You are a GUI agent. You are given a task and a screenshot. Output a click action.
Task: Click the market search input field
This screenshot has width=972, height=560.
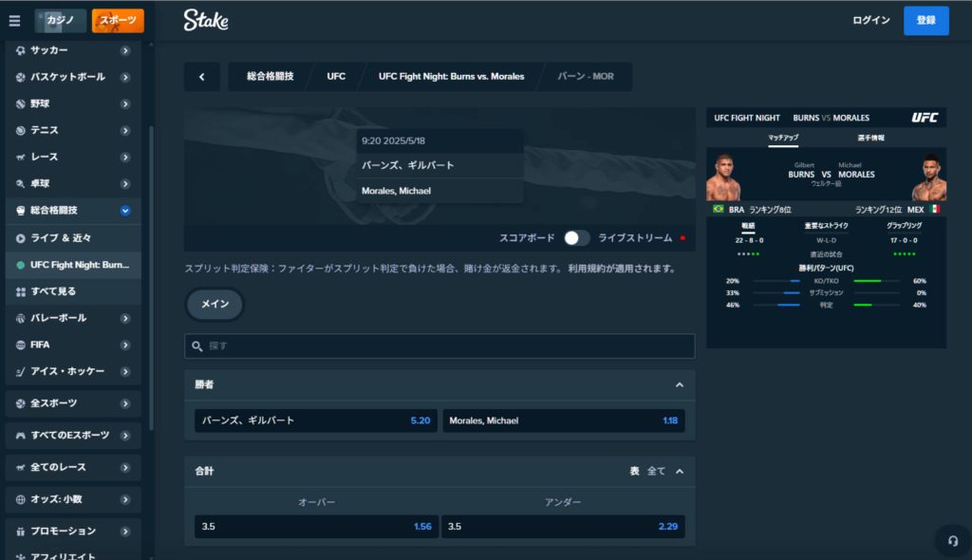[x=439, y=346]
